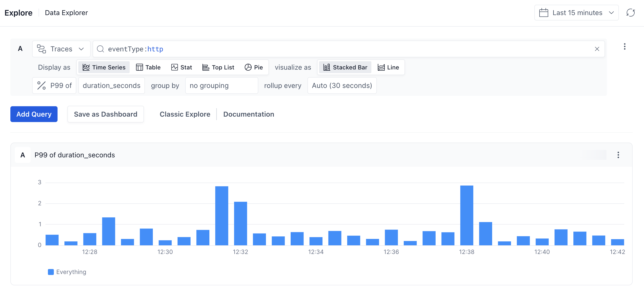
Task: Expand the Traces source dropdown
Action: [81, 49]
